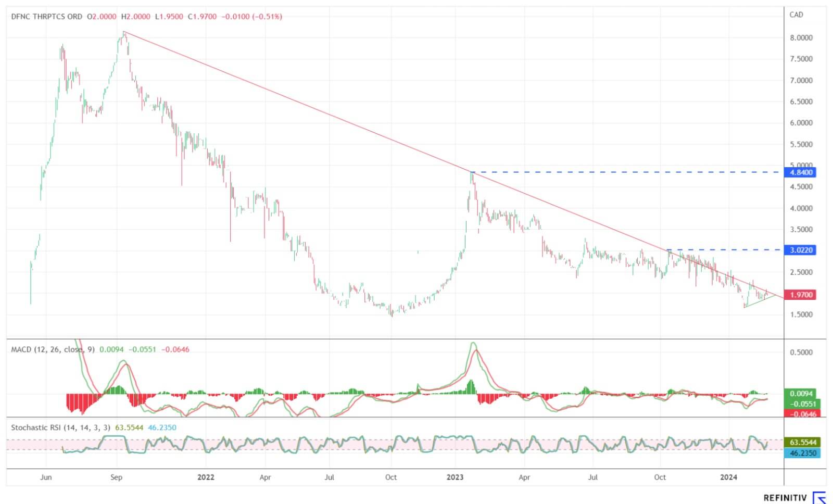833x504 pixels.
Task: Click the 0.5000 MACD axis label
Action: (801, 352)
